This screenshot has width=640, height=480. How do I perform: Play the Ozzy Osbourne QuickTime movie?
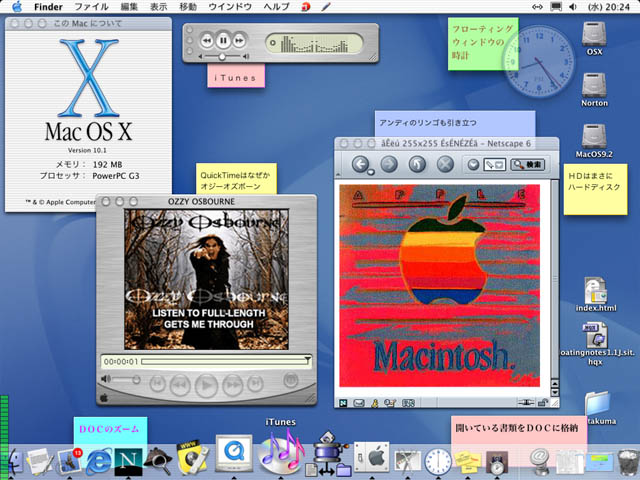[x=207, y=385]
